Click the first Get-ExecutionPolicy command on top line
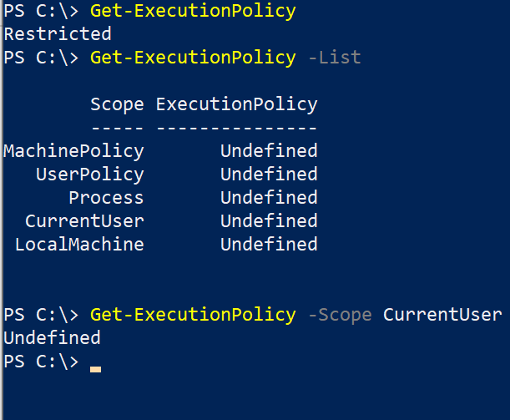The height and width of the screenshot is (420, 510). tap(193, 12)
